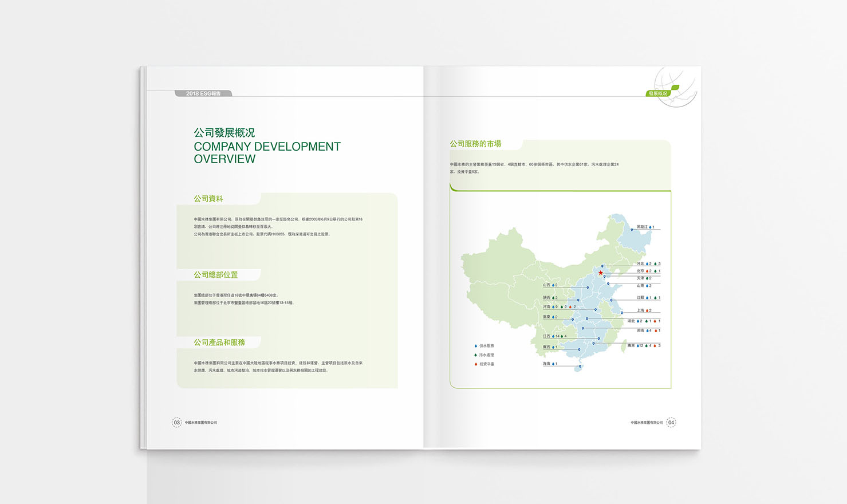Click the blue droplet beside 黑龍江

(x=650, y=227)
